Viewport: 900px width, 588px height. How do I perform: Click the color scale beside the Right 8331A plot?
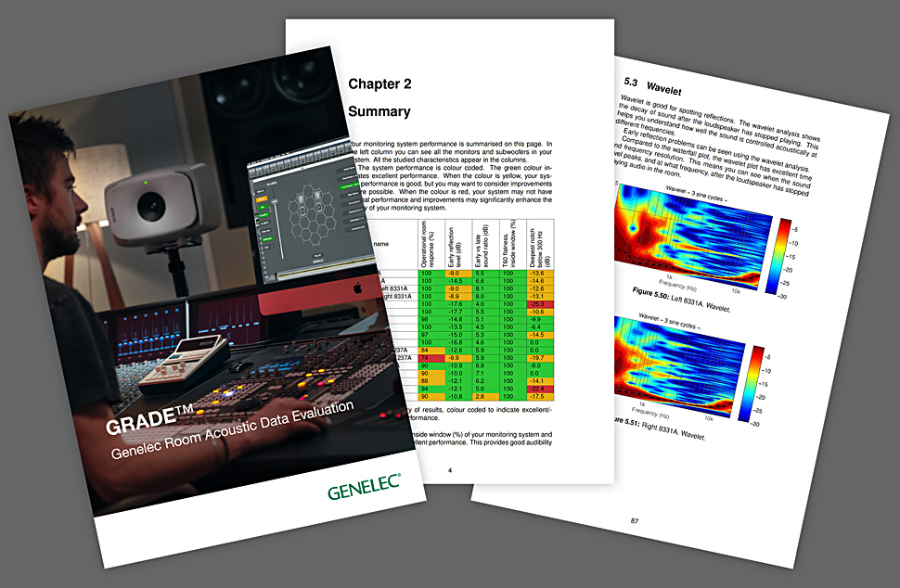[x=751, y=384]
